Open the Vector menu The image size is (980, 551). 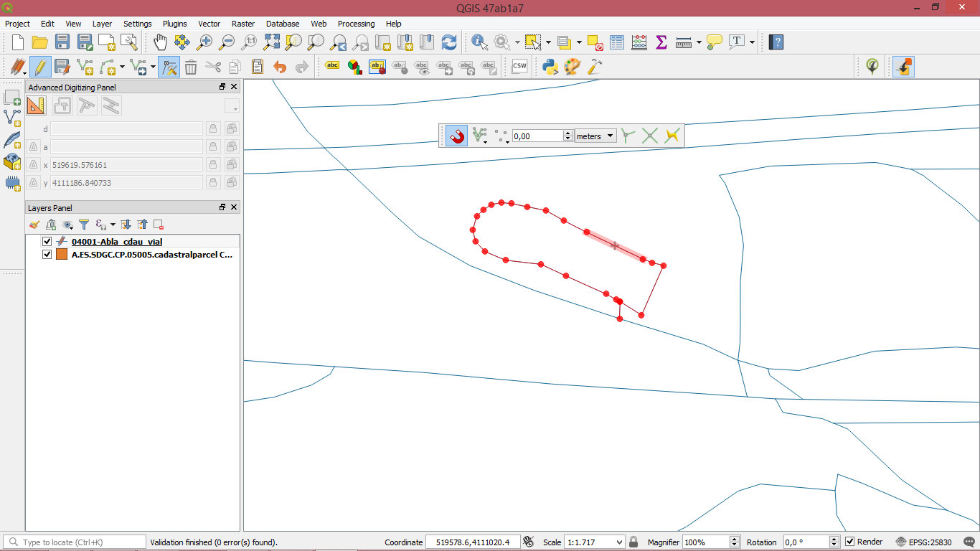pos(209,24)
